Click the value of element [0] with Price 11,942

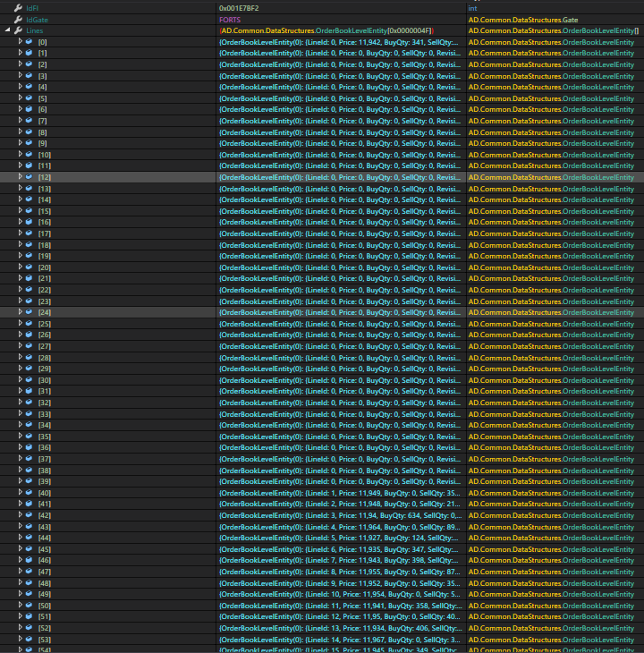pos(340,42)
